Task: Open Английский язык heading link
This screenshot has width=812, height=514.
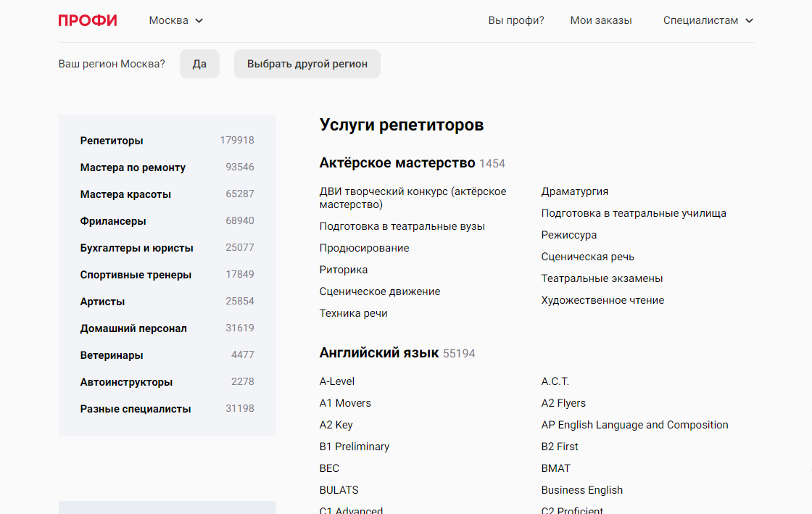Action: coord(378,353)
